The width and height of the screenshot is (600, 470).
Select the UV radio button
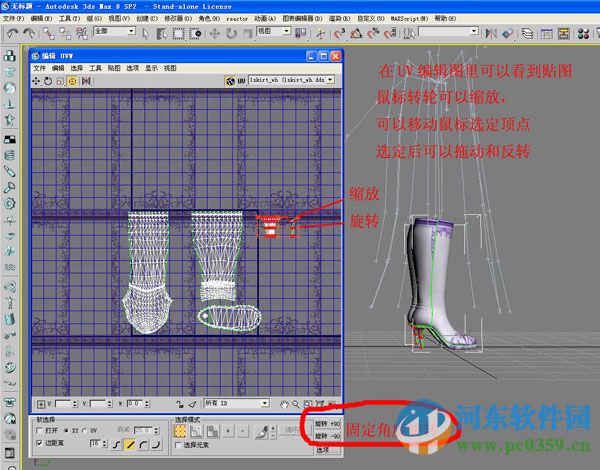(85, 431)
